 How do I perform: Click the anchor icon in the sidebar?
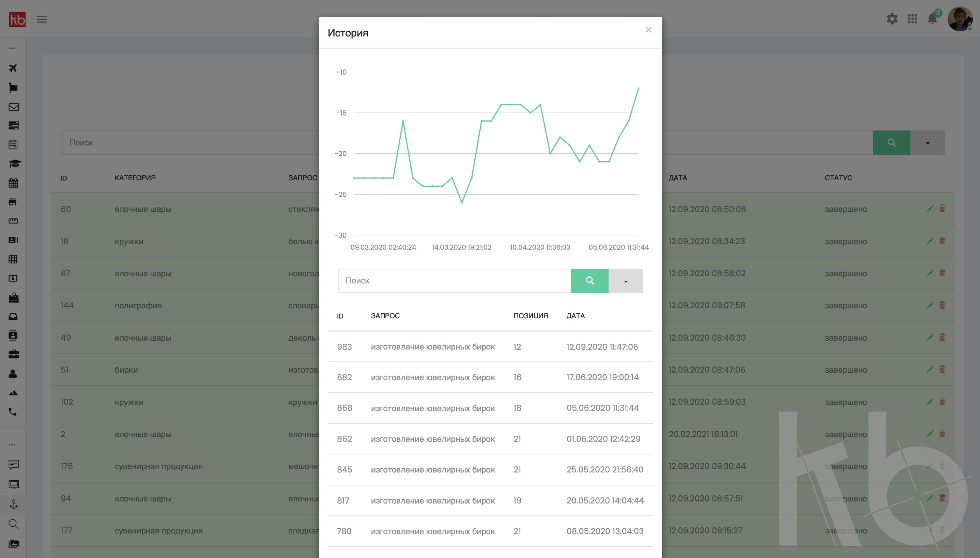13,504
